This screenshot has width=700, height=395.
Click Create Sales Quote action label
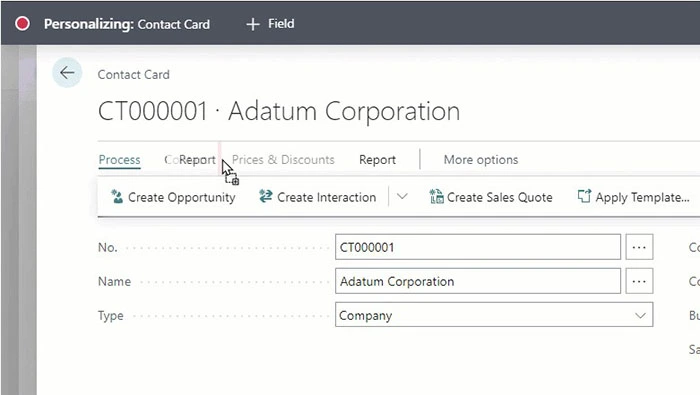pyautogui.click(x=500, y=197)
